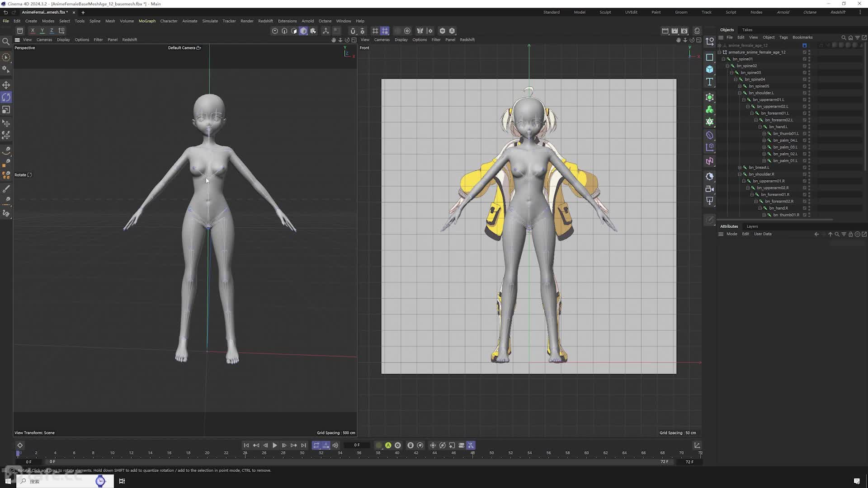Screen dimensions: 868x488
Task: Toggle the coordinate system icon beside Z axis
Action: (x=61, y=31)
